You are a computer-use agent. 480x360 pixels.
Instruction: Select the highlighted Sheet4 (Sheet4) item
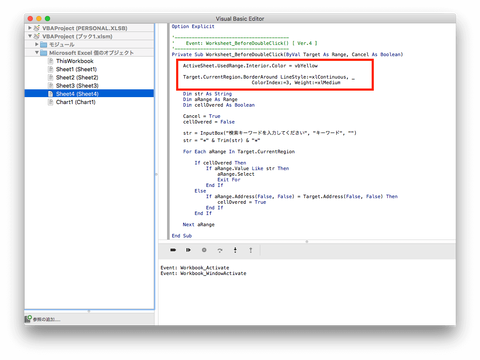pos(89,94)
